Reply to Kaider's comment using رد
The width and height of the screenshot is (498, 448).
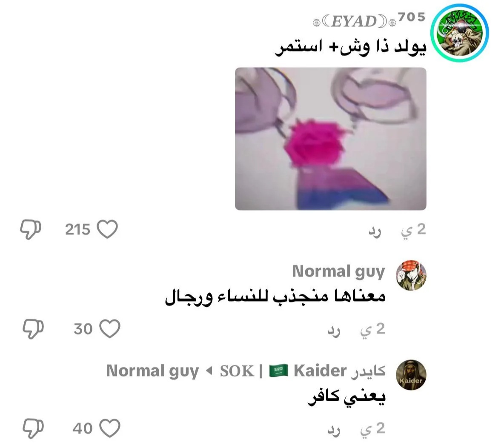click(334, 431)
